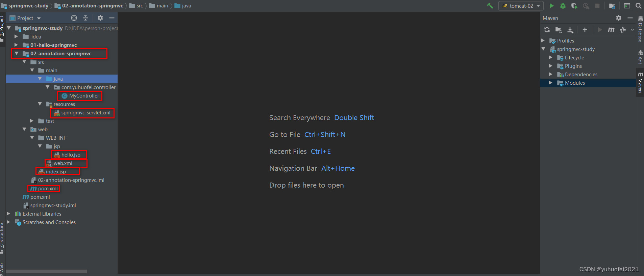Reimport all Maven projects refresh icon
This screenshot has height=276, width=644.
pyautogui.click(x=547, y=30)
